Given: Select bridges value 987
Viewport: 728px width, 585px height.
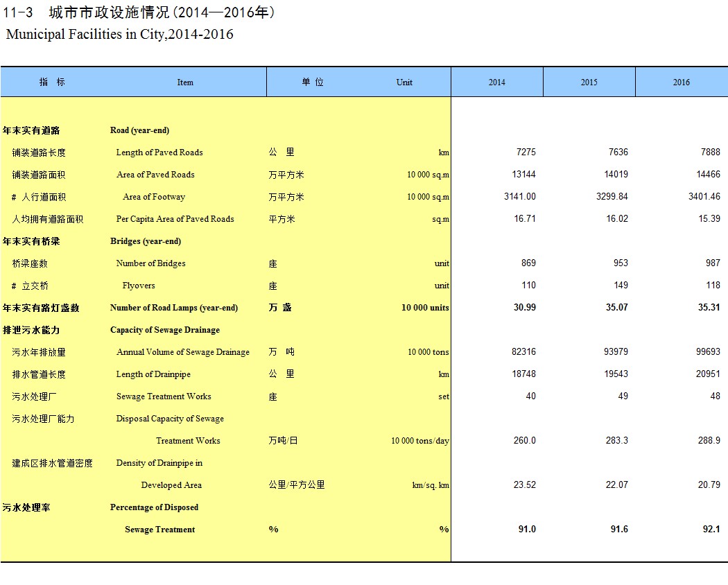Looking at the screenshot, I should pos(713,263).
